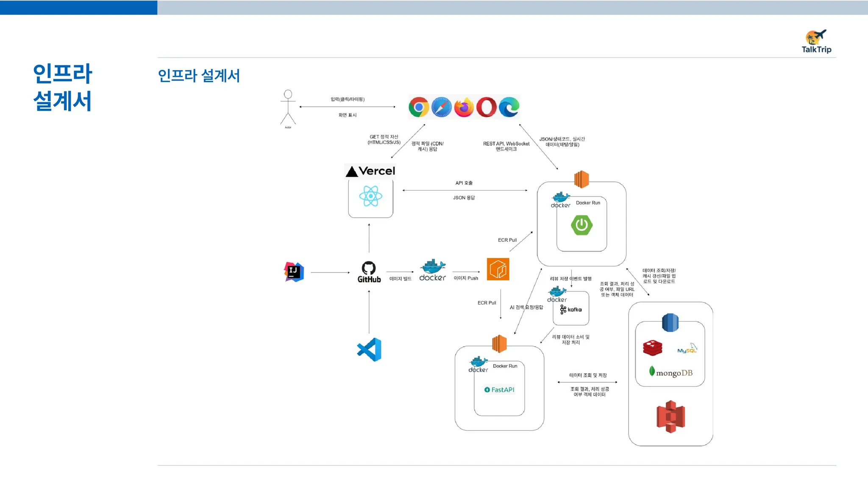The image size is (868, 488).
Task: Click the Microsoft Edge browser icon
Action: 509,107
